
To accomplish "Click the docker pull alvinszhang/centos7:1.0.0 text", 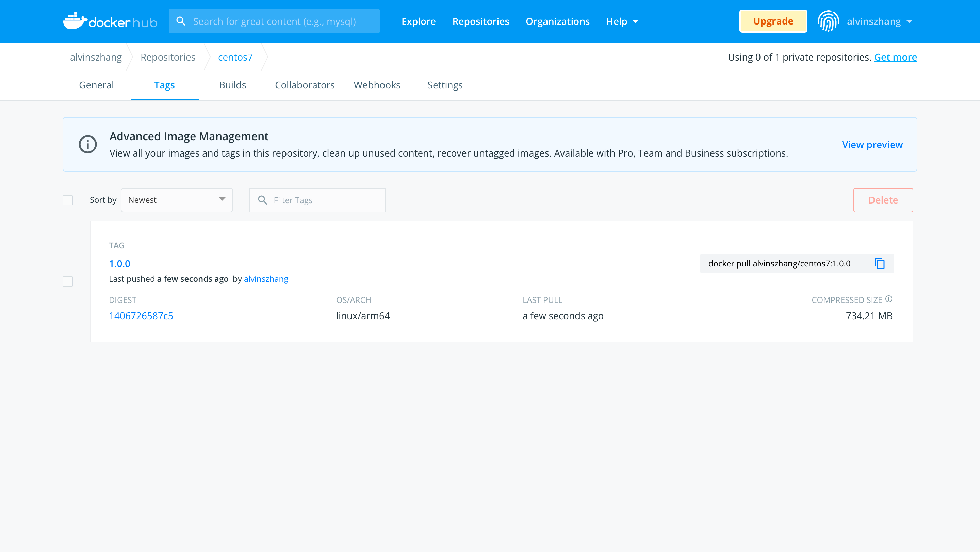I will click(779, 264).
